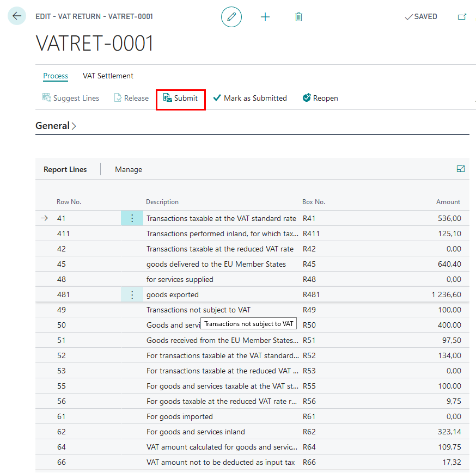476x473 pixels.
Task: Click 'goods exported' description
Action: point(173,294)
